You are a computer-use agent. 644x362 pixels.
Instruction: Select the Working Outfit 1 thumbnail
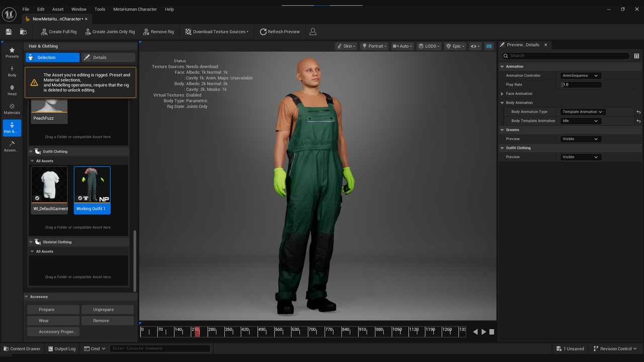click(x=92, y=190)
